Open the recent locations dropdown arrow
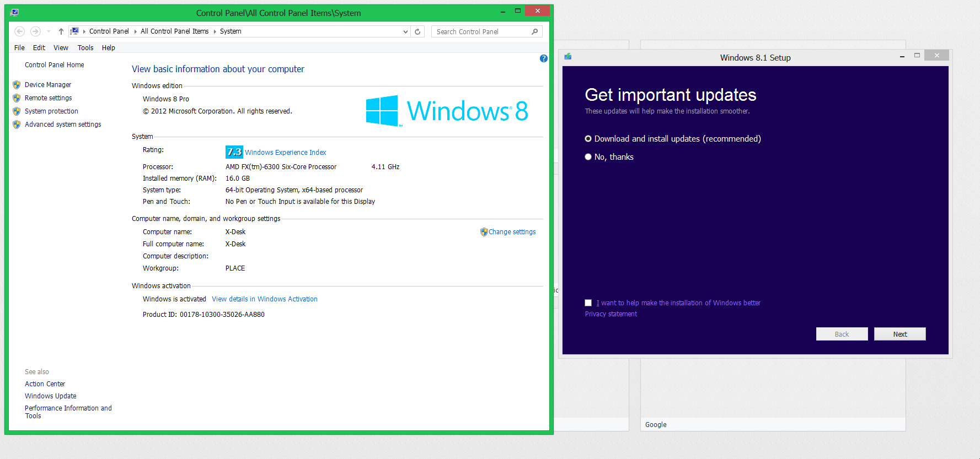980x459 pixels. click(x=49, y=31)
